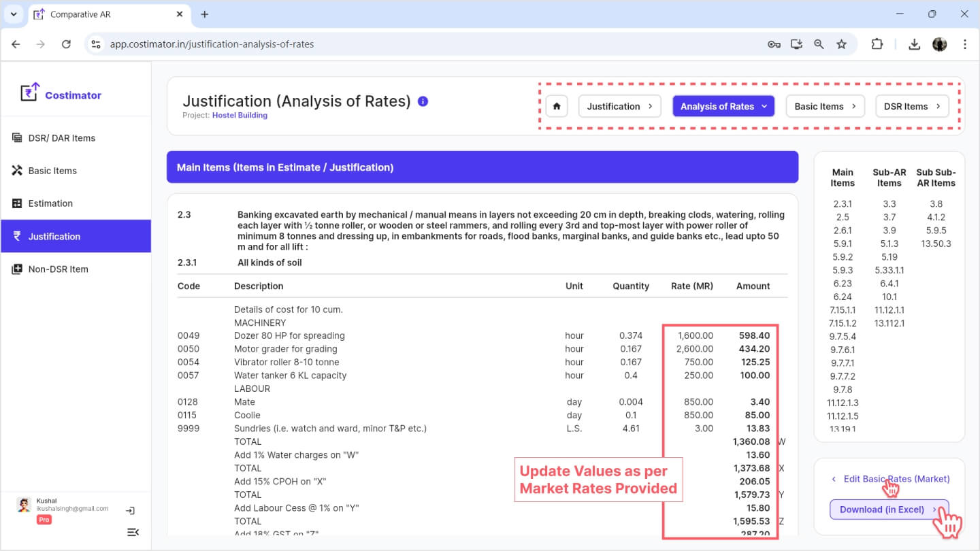
Task: Open the Justification breadcrumb button
Action: 619,106
